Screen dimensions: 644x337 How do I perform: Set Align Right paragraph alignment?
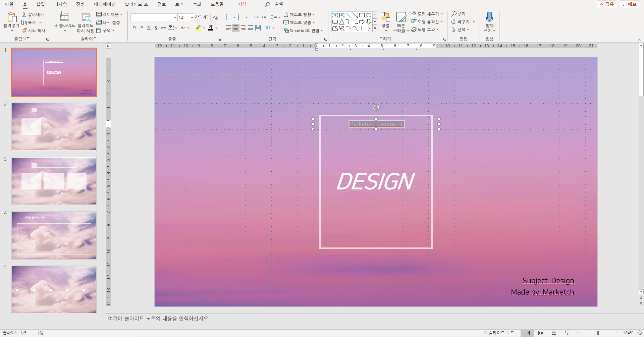[243, 28]
